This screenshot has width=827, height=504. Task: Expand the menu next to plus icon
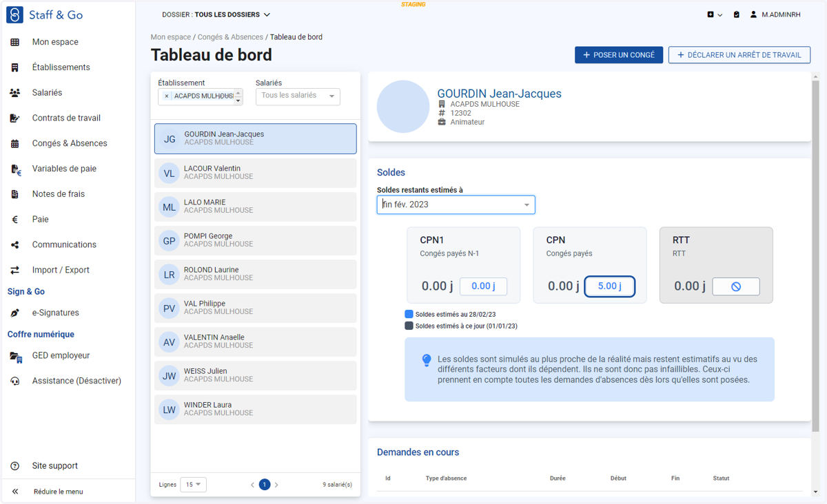[720, 14]
